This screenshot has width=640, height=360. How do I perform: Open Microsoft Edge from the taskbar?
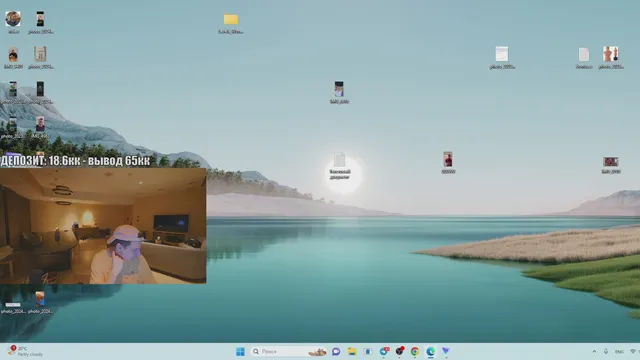(x=431, y=351)
